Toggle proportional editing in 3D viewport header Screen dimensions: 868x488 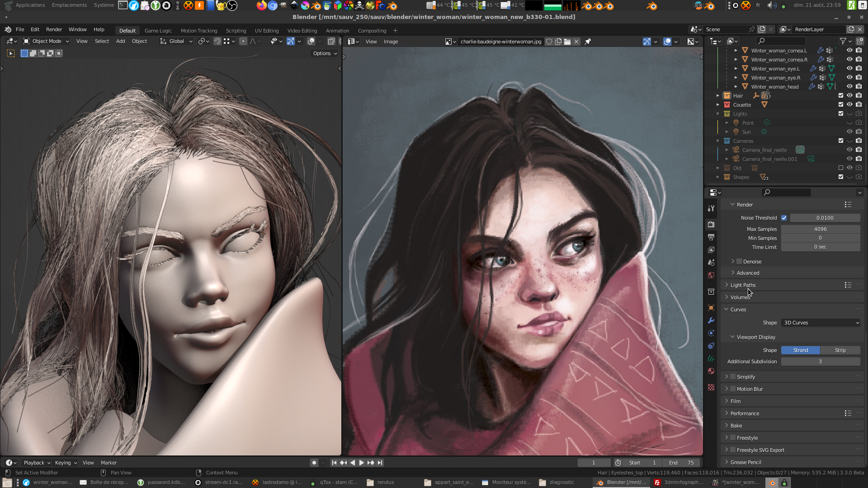tap(243, 41)
